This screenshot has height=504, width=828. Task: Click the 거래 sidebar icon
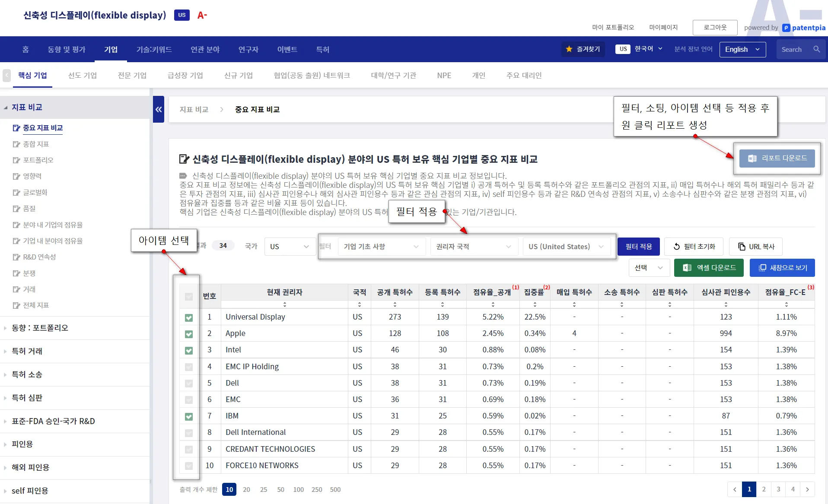[x=16, y=289]
